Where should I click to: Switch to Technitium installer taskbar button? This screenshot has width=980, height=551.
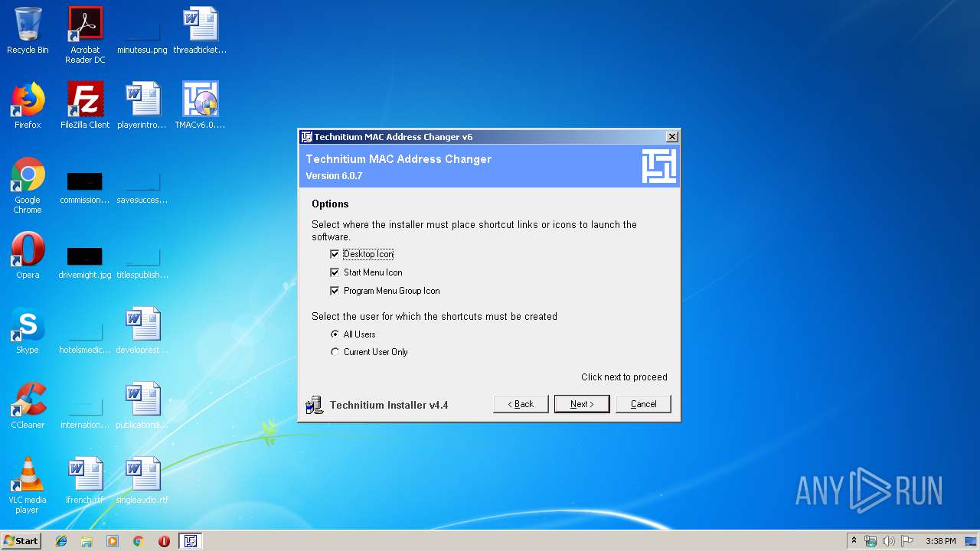(191, 541)
